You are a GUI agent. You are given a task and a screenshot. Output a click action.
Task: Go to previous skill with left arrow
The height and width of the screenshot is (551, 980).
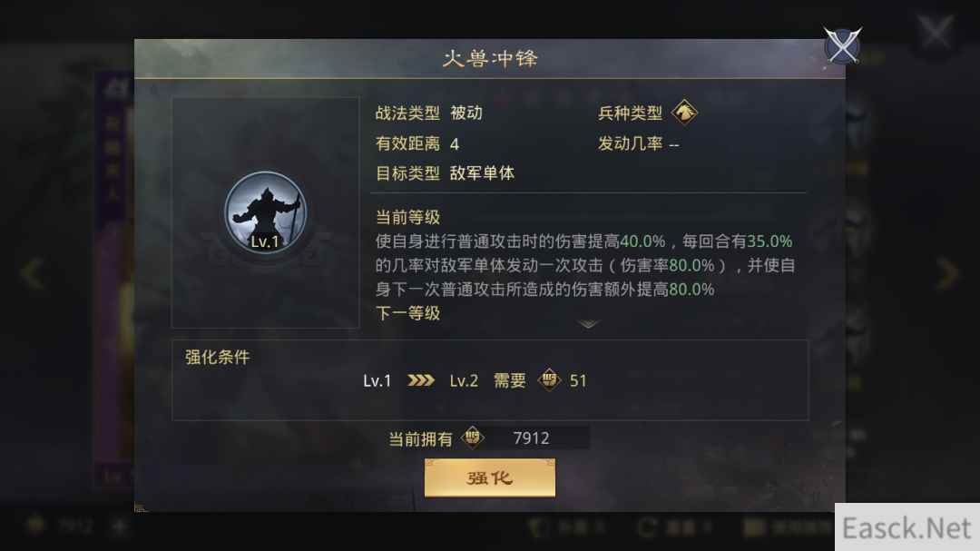click(x=31, y=272)
